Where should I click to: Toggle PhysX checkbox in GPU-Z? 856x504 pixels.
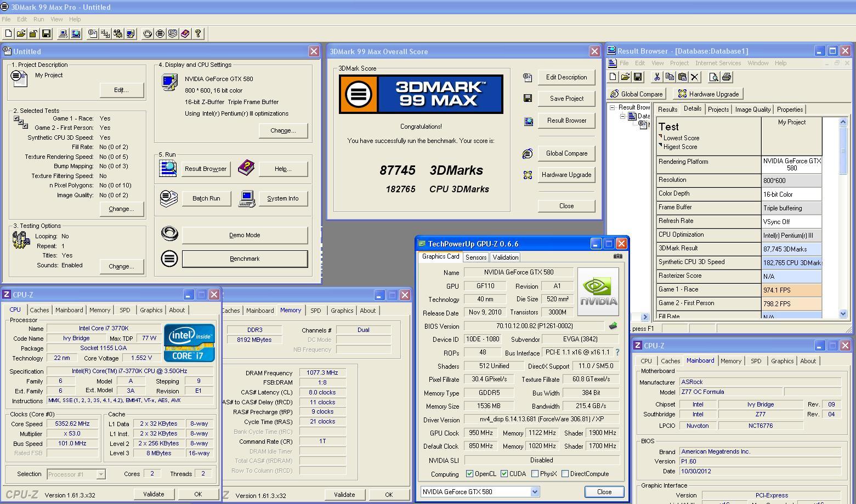[535, 474]
